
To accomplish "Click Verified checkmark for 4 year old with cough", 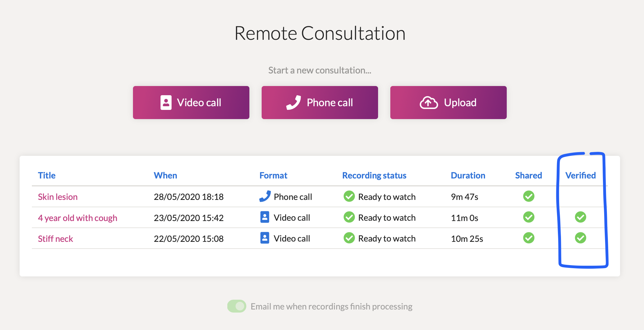I will click(x=580, y=217).
